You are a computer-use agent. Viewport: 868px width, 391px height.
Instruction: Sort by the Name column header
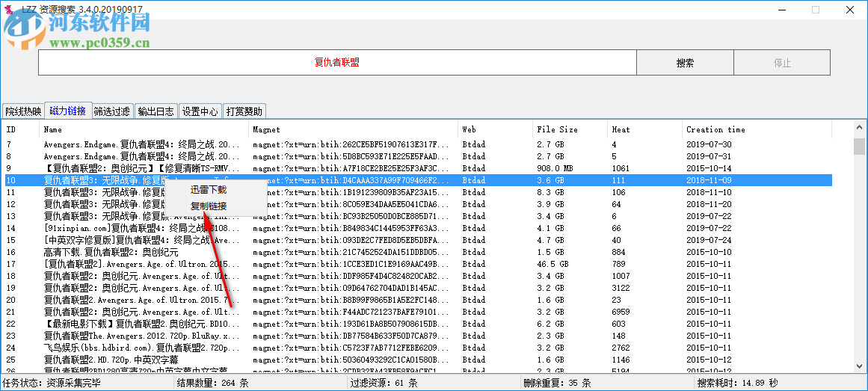pos(144,129)
